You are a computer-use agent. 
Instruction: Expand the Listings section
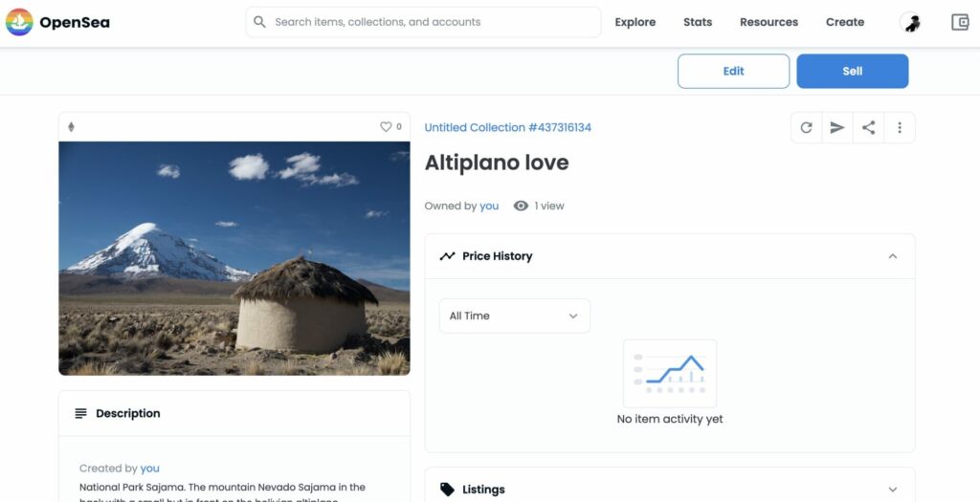click(892, 489)
